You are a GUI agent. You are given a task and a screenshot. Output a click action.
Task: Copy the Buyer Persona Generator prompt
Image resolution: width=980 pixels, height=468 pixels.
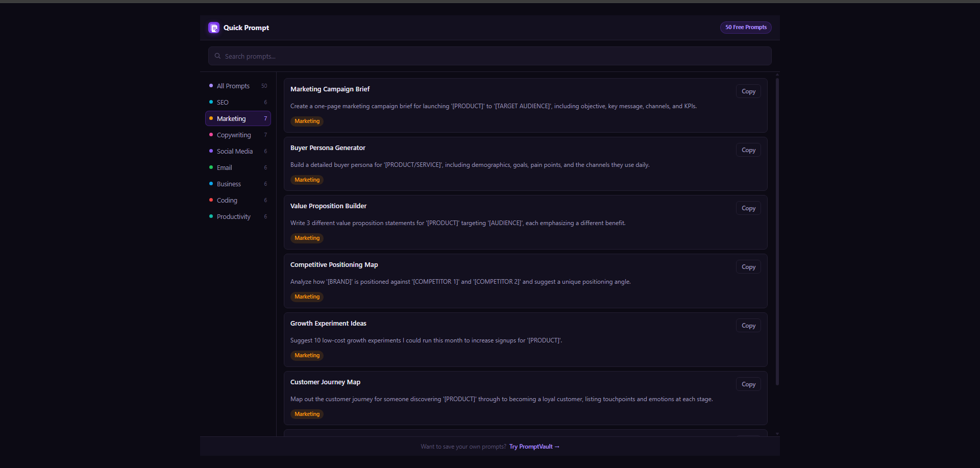748,150
